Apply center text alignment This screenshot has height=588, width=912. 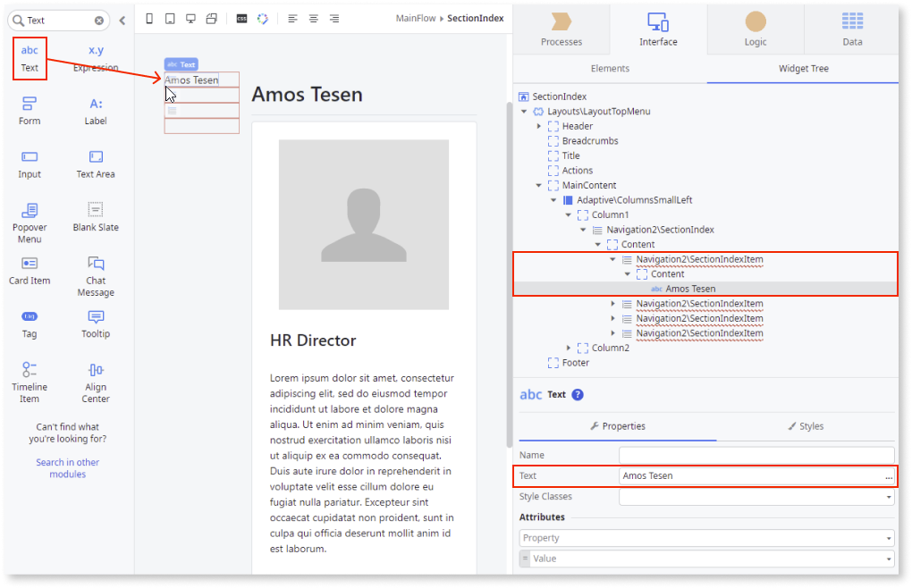pos(313,19)
